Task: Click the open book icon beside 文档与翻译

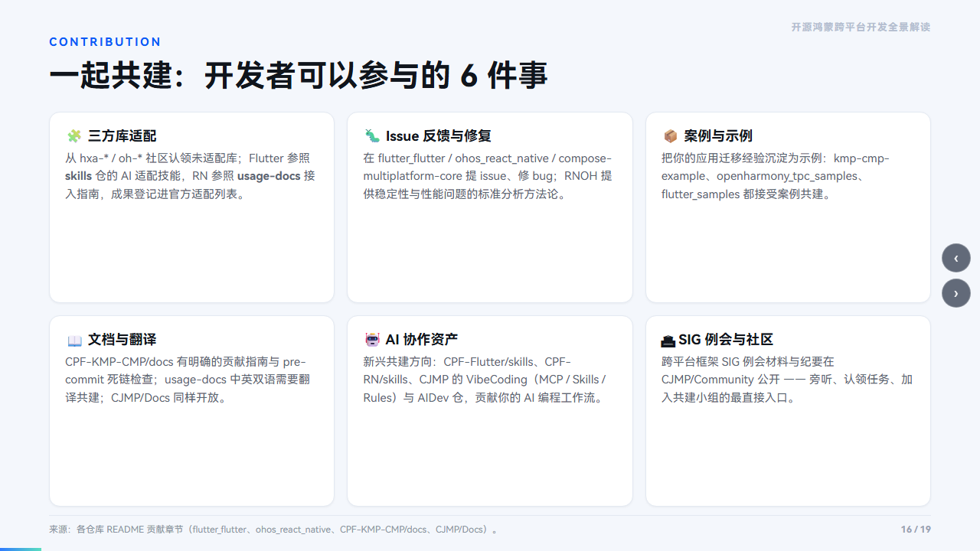Action: [74, 340]
